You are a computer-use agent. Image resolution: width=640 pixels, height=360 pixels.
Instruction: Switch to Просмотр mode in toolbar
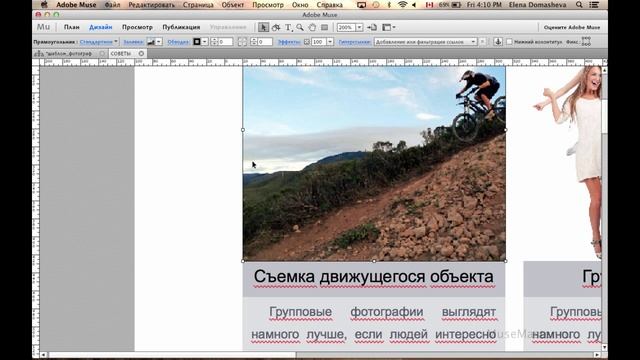click(137, 27)
